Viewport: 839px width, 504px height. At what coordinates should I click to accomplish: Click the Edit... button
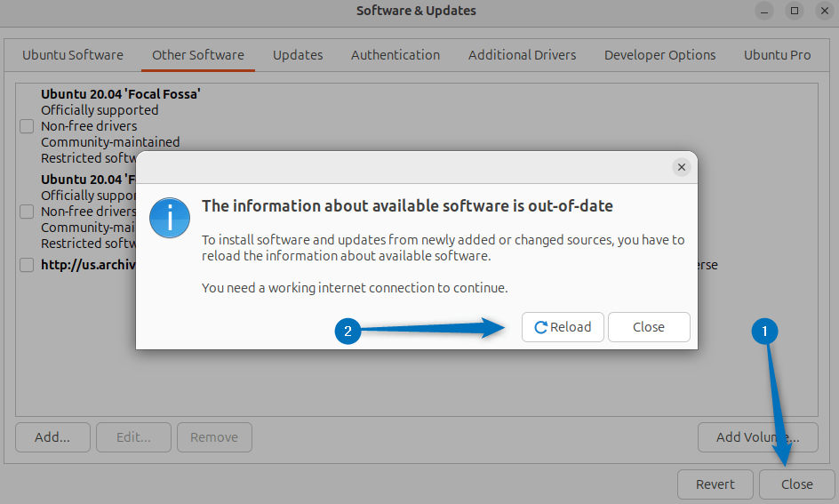click(x=134, y=437)
